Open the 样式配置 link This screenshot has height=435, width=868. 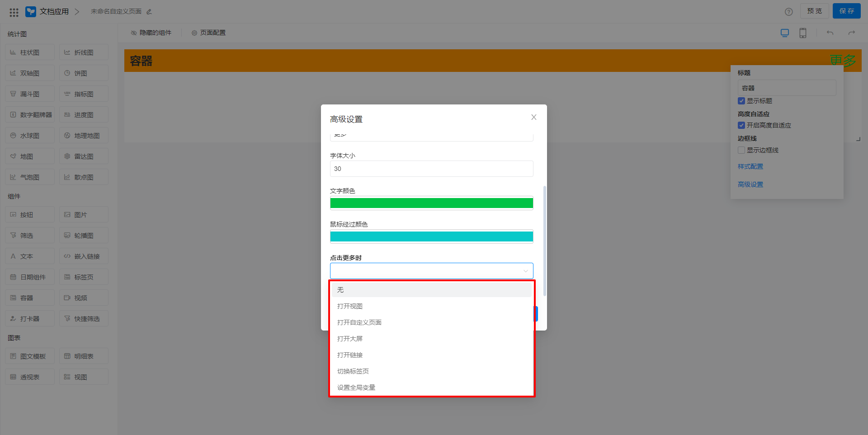(750, 166)
